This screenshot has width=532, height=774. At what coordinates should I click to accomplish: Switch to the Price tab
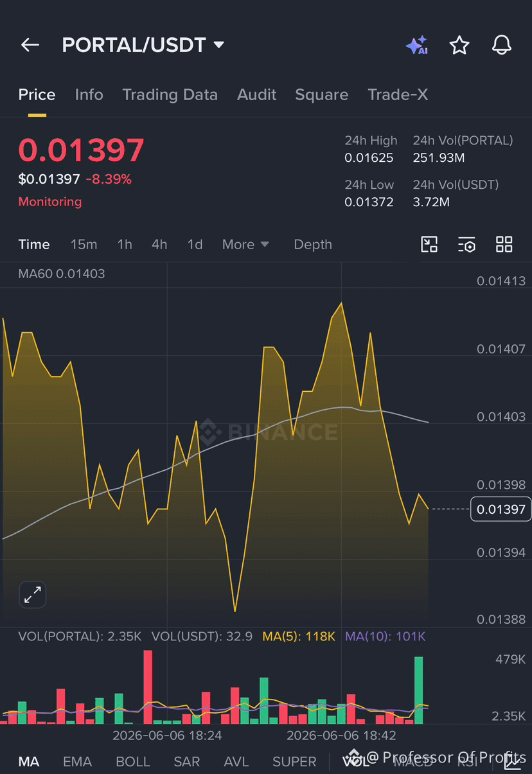click(37, 94)
